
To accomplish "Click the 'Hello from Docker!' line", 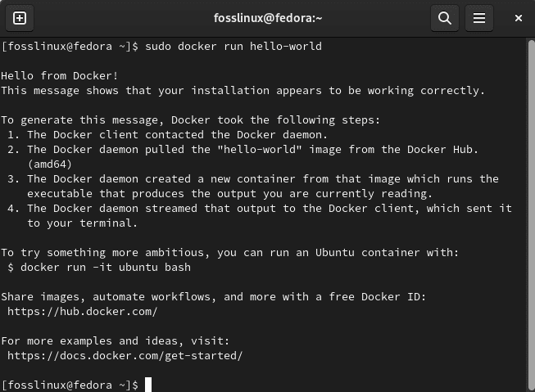I will 60,75.
